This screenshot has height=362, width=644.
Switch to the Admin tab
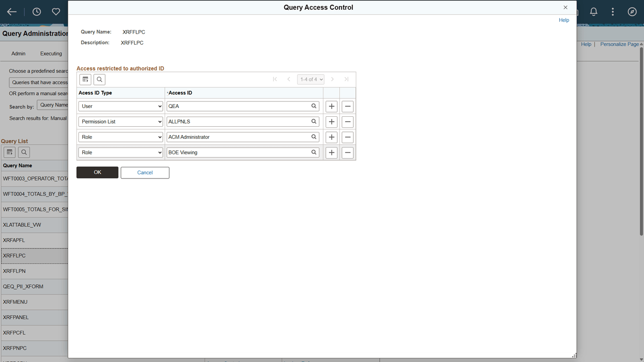[18, 53]
